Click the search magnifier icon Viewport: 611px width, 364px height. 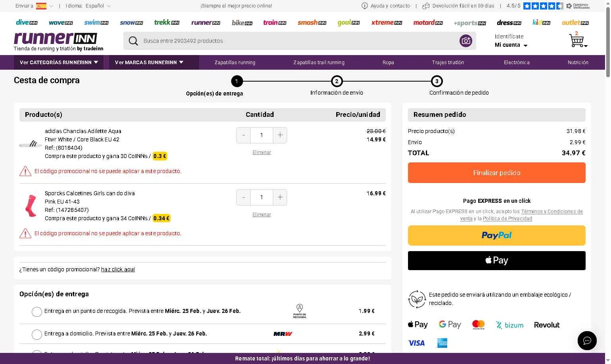[133, 41]
